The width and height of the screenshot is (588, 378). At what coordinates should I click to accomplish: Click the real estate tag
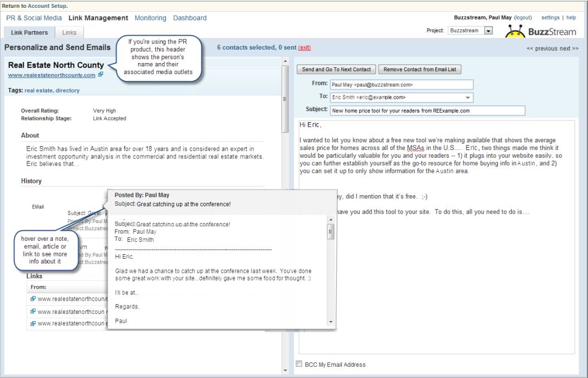point(38,90)
